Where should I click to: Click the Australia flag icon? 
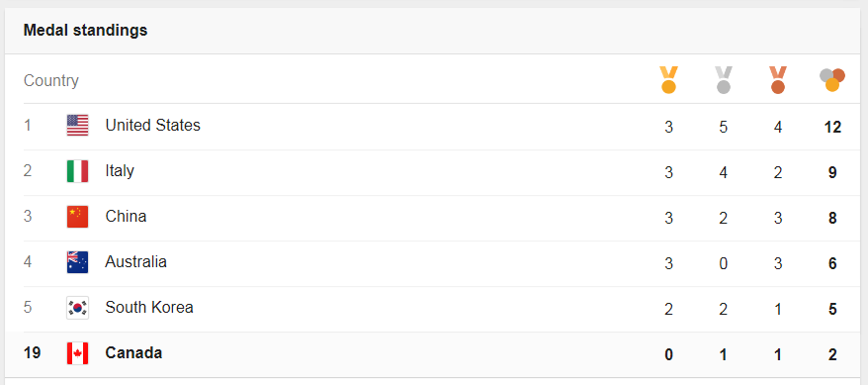click(77, 261)
